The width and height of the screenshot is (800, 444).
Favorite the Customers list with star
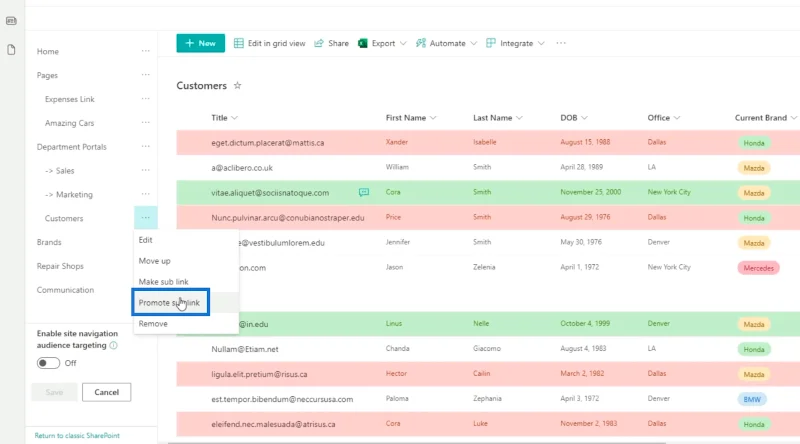tap(237, 85)
